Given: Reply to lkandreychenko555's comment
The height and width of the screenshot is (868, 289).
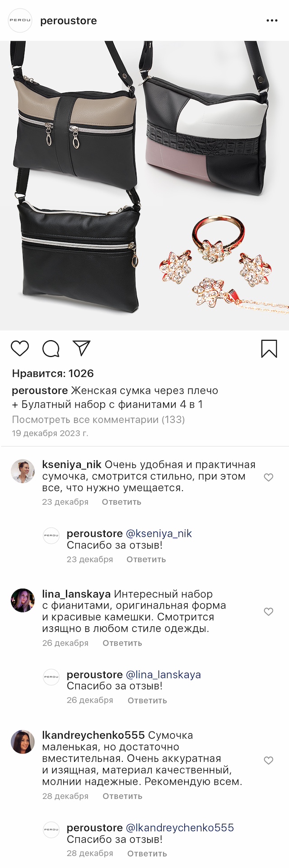Looking at the screenshot, I should click(122, 796).
